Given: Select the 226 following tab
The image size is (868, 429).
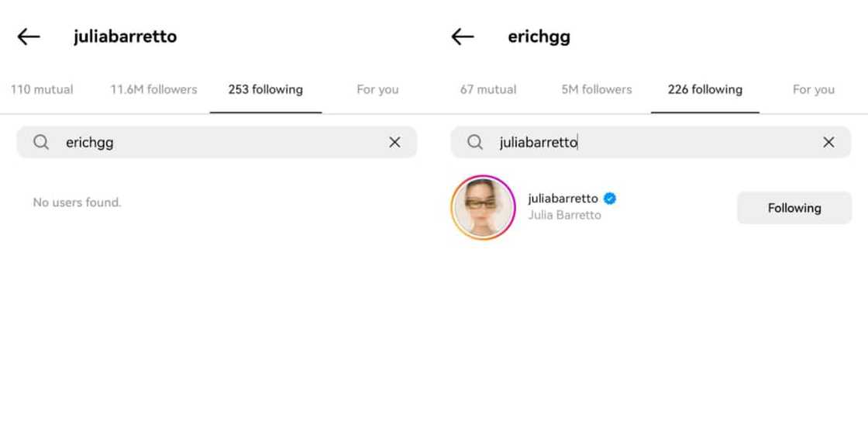Looking at the screenshot, I should tap(704, 89).
